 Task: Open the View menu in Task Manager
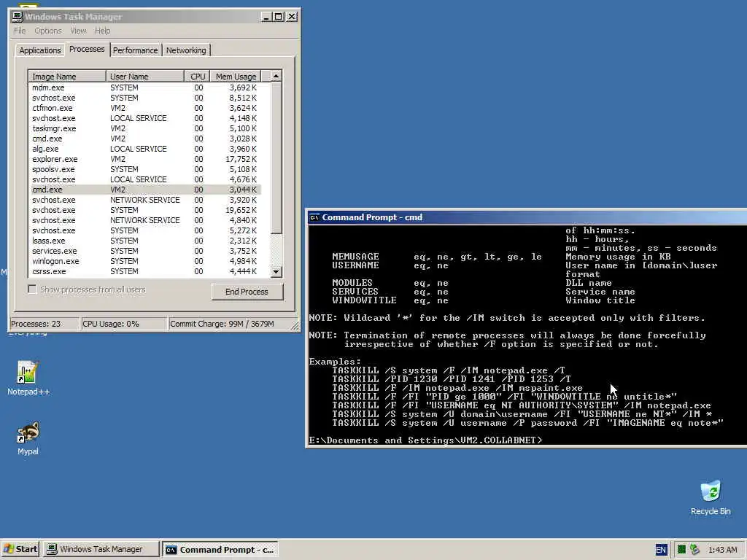[x=78, y=31]
